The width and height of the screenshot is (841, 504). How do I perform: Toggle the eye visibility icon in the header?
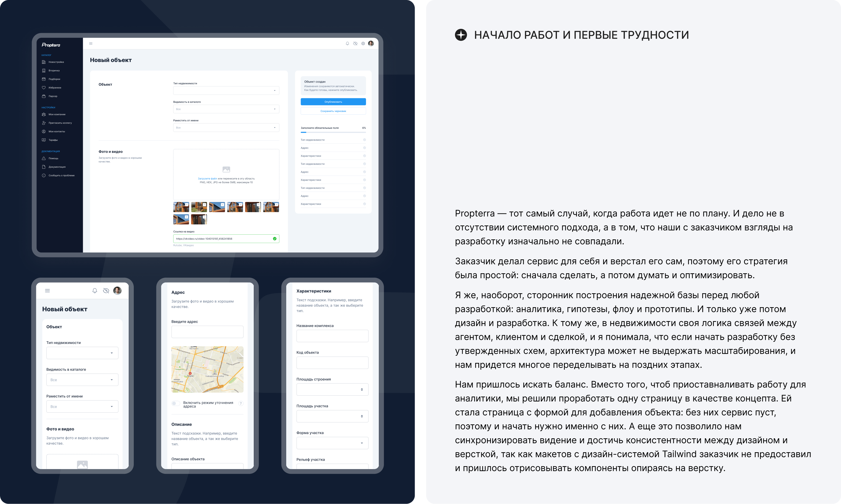pos(355,43)
